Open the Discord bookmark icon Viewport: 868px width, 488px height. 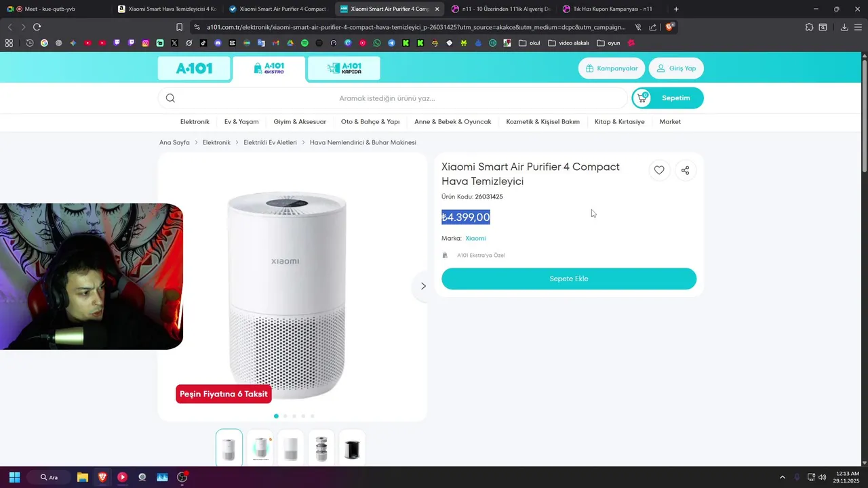(218, 43)
